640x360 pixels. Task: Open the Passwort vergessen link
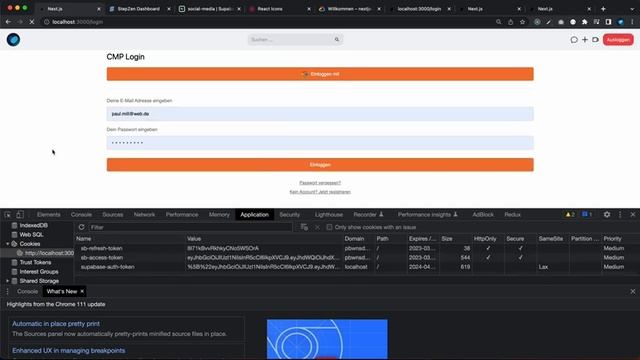coord(320,182)
